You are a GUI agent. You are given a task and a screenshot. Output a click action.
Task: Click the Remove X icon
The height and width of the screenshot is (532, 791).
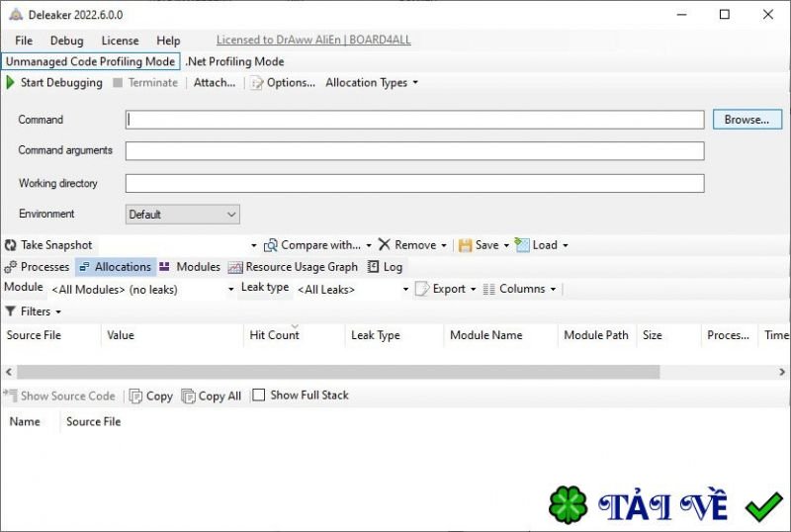(385, 245)
